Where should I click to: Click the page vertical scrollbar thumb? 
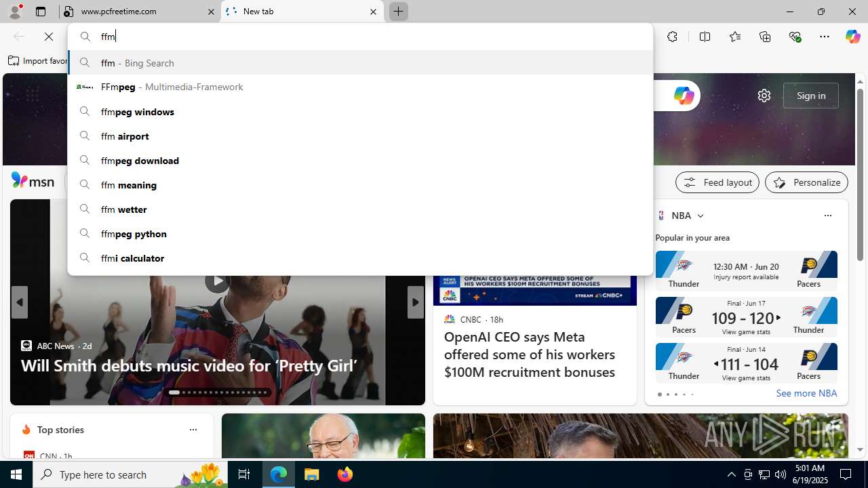coord(860,174)
